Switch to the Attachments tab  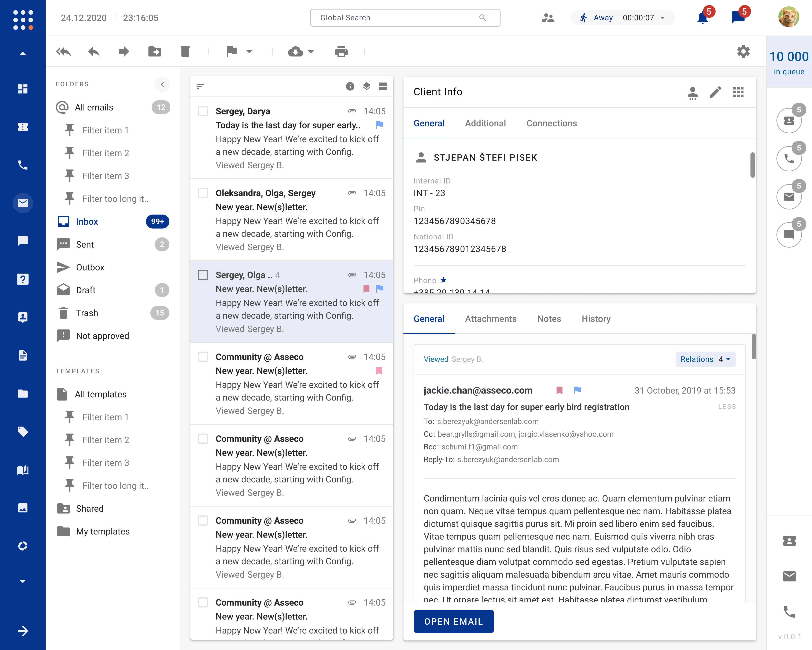tap(490, 319)
